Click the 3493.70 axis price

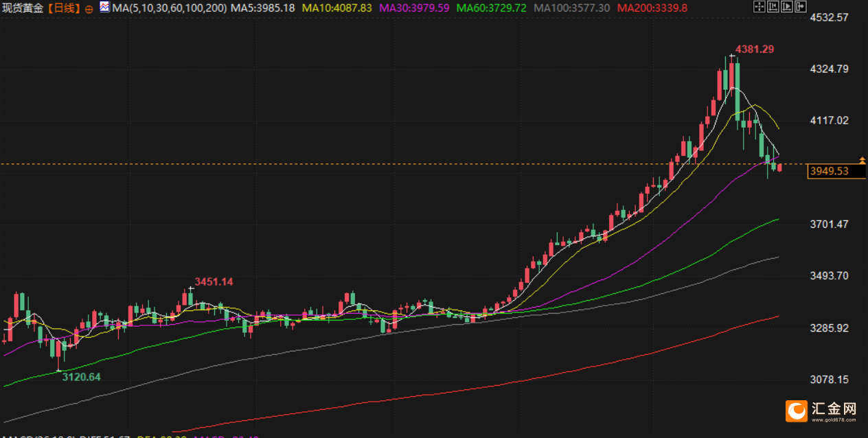click(830, 276)
